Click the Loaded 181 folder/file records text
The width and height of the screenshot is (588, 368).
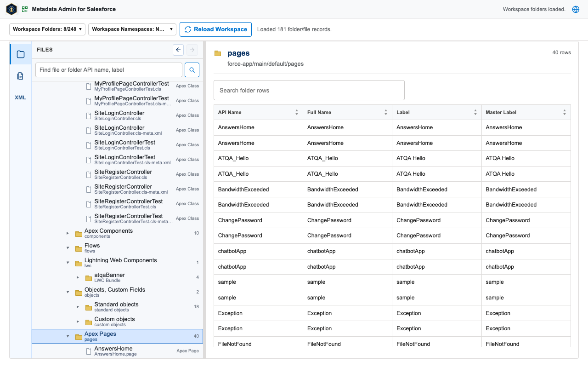click(x=294, y=29)
